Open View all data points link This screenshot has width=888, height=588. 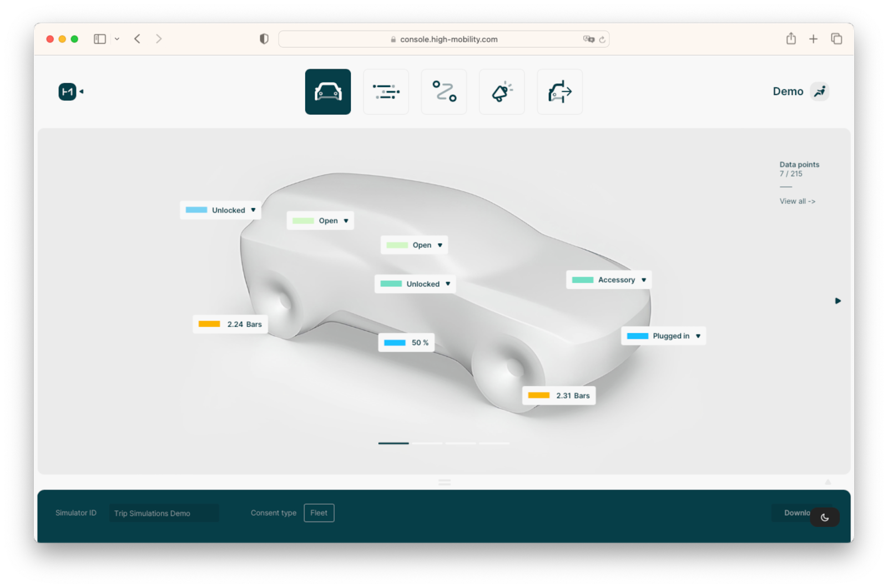tap(797, 201)
